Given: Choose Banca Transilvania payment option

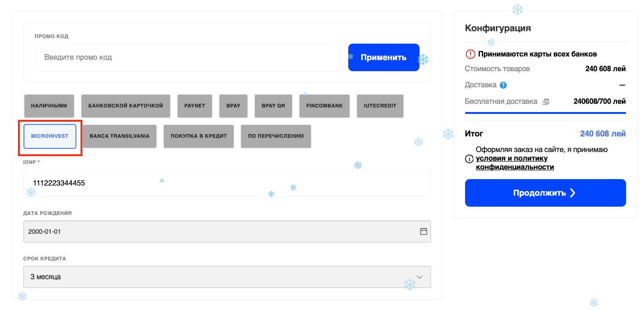Looking at the screenshot, I should [120, 136].
